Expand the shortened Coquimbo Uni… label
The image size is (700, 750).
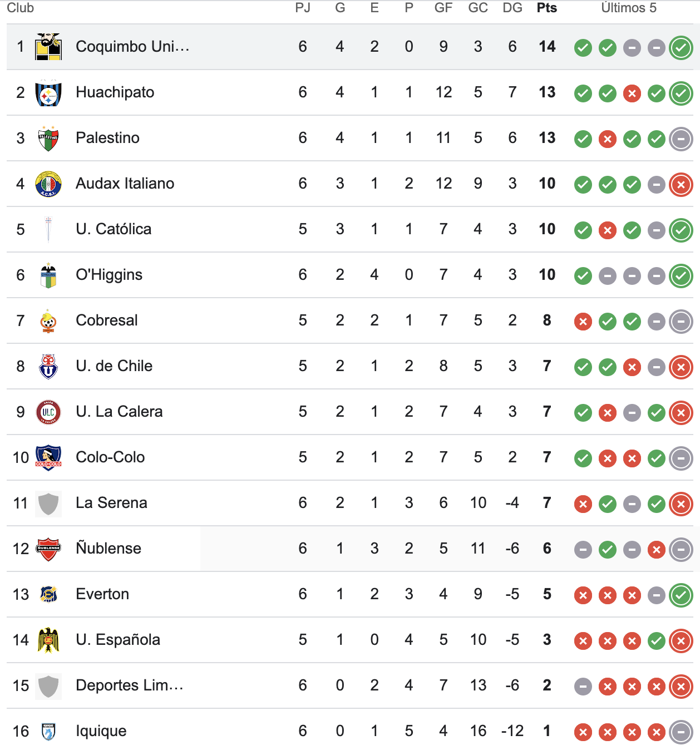point(132,46)
